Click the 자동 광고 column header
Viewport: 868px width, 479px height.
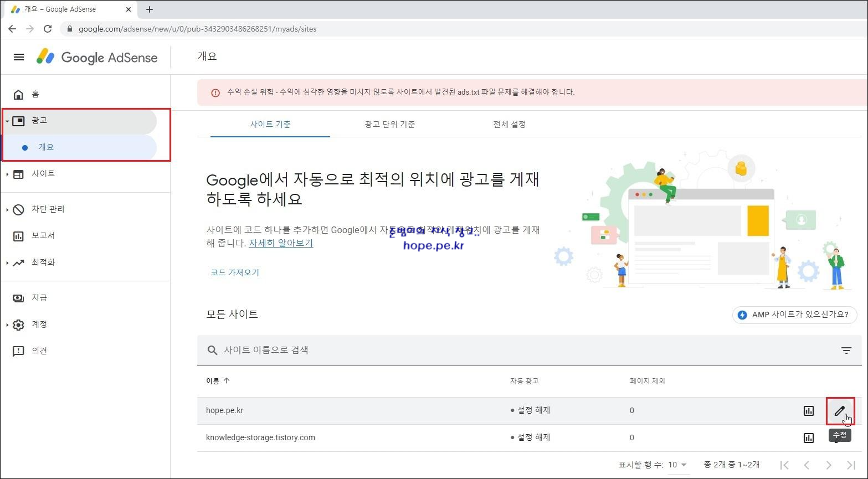[524, 381]
